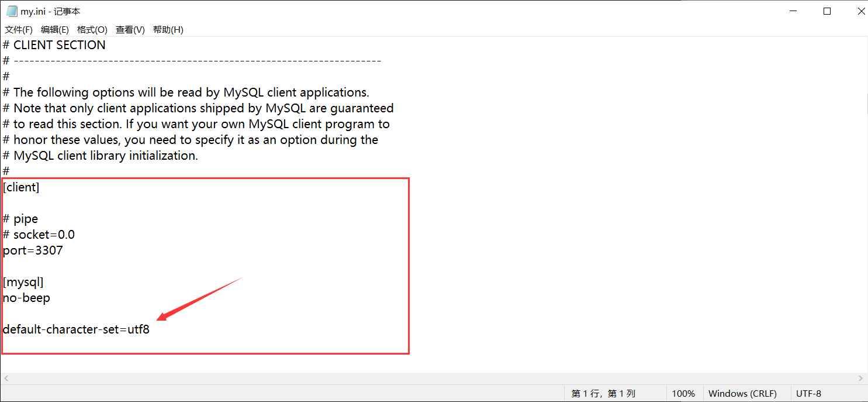Click the 100% zoom status entry
The image size is (868, 402).
pyautogui.click(x=683, y=394)
